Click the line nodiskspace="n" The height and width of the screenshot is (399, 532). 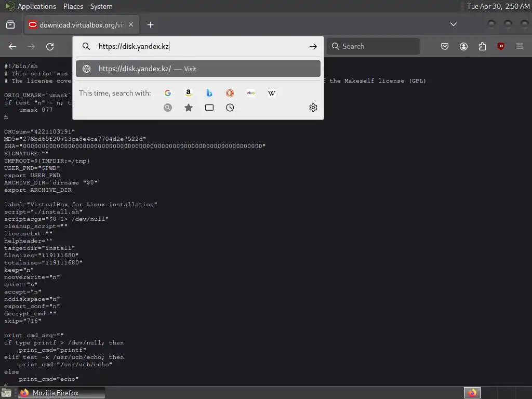click(x=32, y=299)
